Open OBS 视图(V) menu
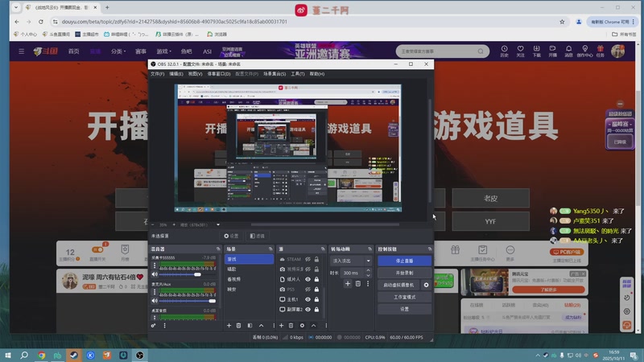The image size is (644, 362). point(195,74)
